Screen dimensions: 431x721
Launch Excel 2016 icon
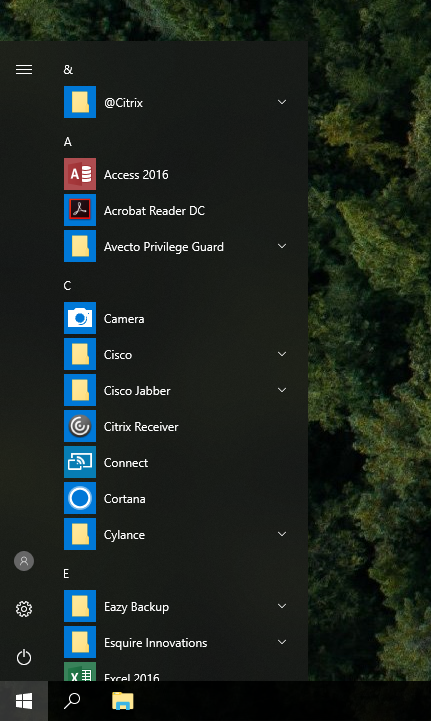point(80,672)
